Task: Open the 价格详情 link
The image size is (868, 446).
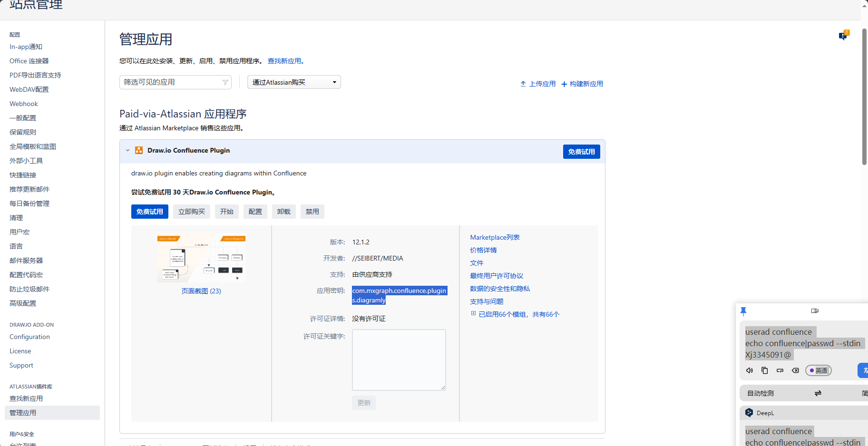Action: pyautogui.click(x=483, y=250)
